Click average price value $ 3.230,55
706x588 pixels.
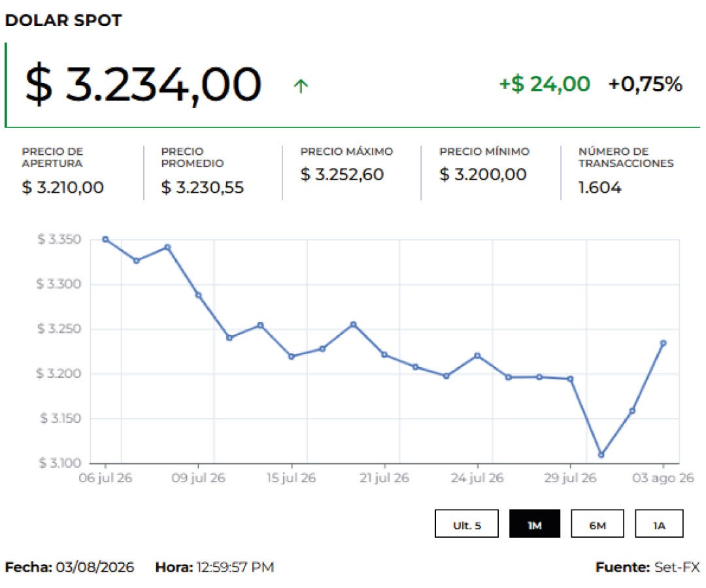point(202,187)
